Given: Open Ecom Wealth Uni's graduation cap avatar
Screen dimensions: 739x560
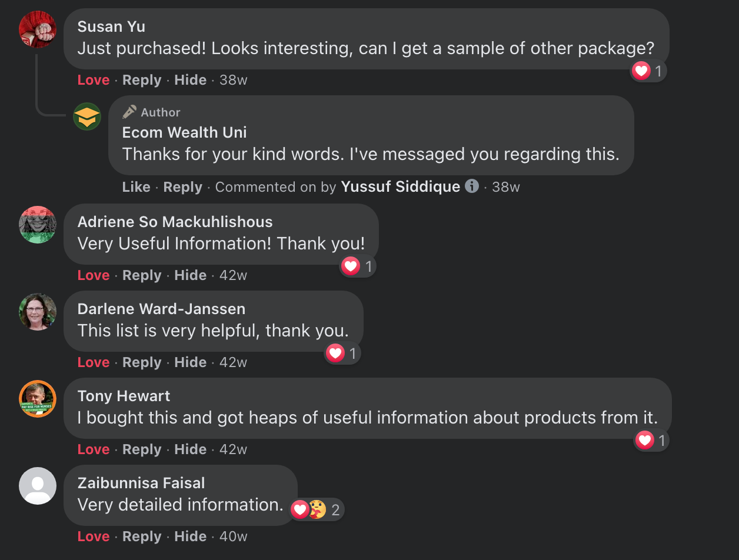Looking at the screenshot, I should click(87, 116).
